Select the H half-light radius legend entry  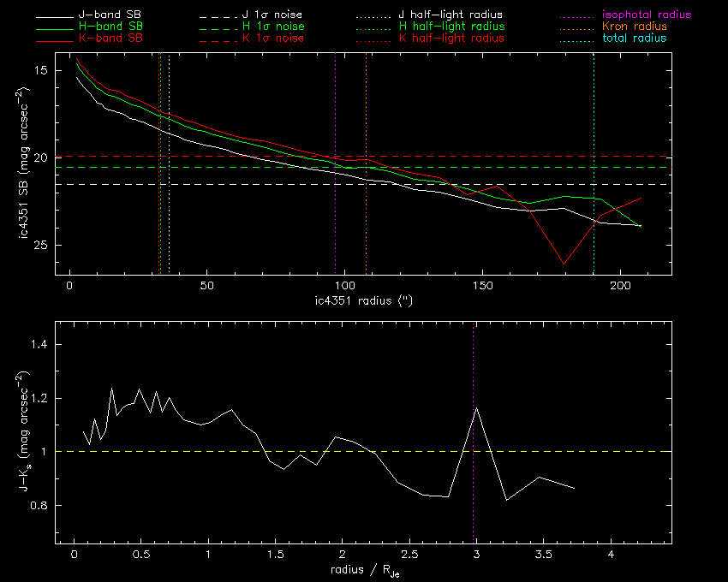point(451,27)
